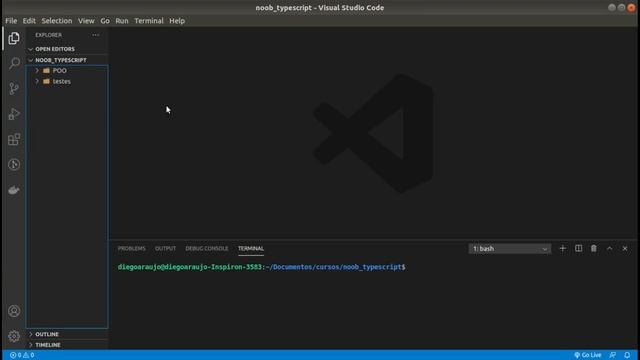640x360 pixels.
Task: Open the Docker view icon
Action: 14,190
